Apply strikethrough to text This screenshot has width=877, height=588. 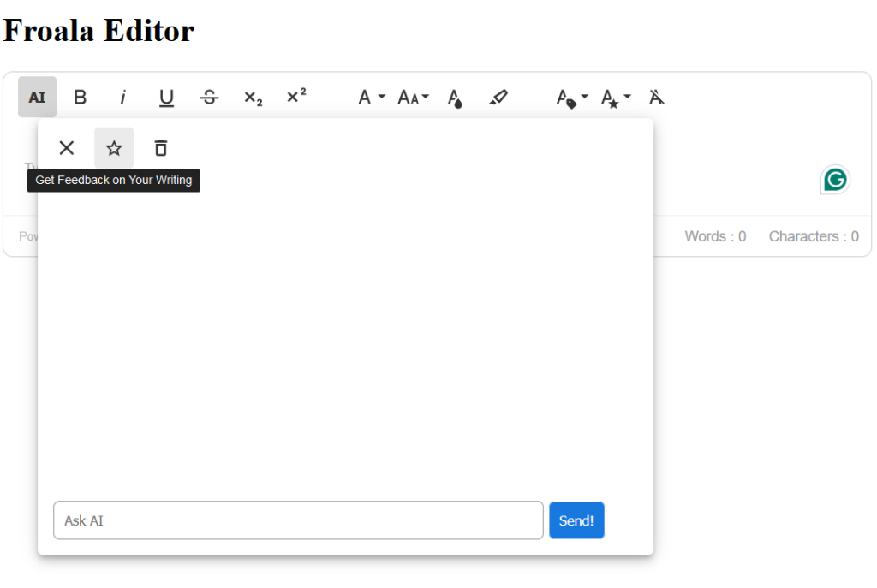click(209, 98)
